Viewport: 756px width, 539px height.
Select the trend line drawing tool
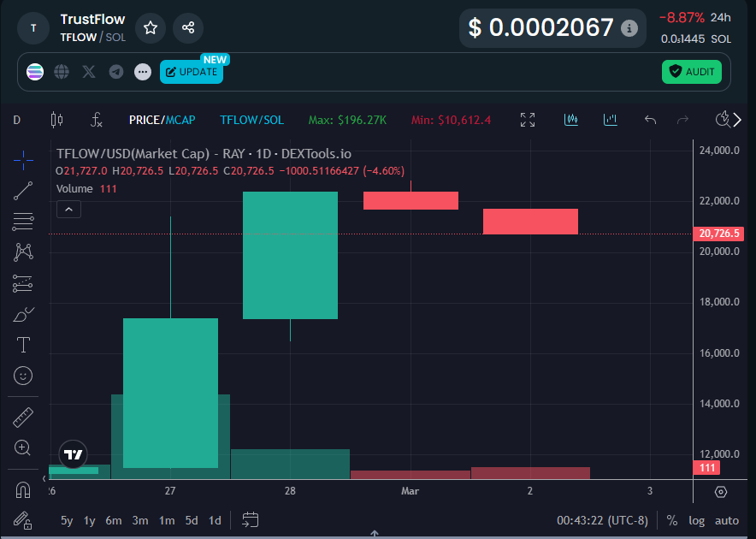click(x=23, y=191)
